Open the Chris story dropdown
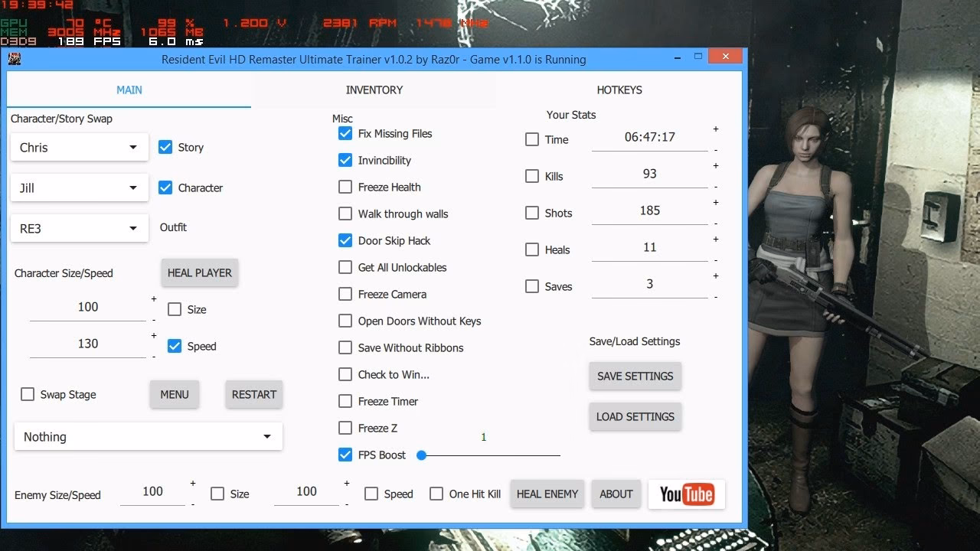 tap(80, 148)
